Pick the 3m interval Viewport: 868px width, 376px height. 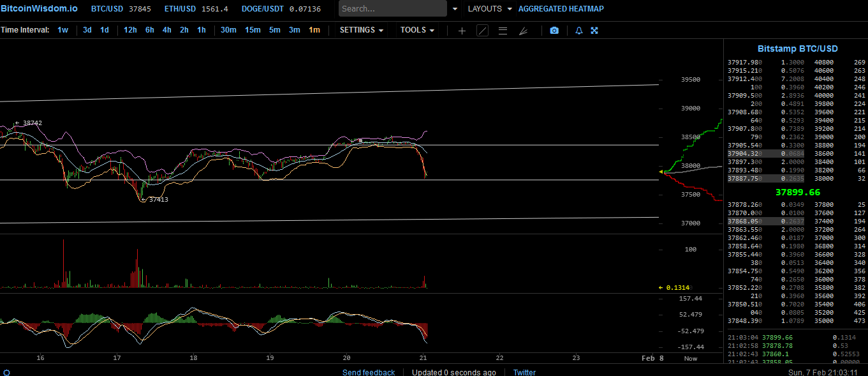[x=294, y=30]
